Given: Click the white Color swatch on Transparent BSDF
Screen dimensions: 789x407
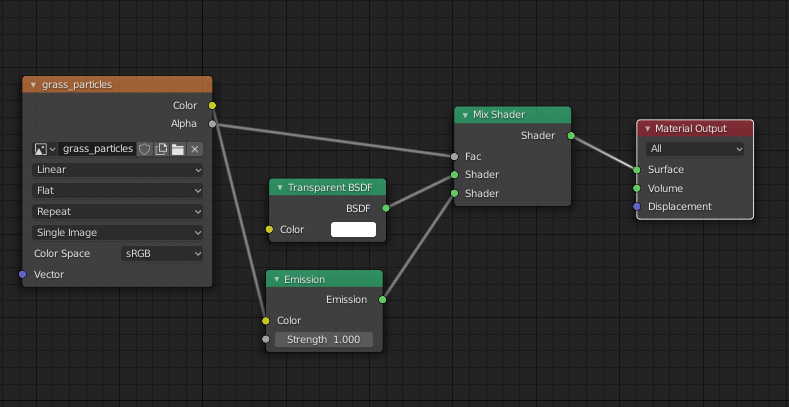Looking at the screenshot, I should (353, 229).
